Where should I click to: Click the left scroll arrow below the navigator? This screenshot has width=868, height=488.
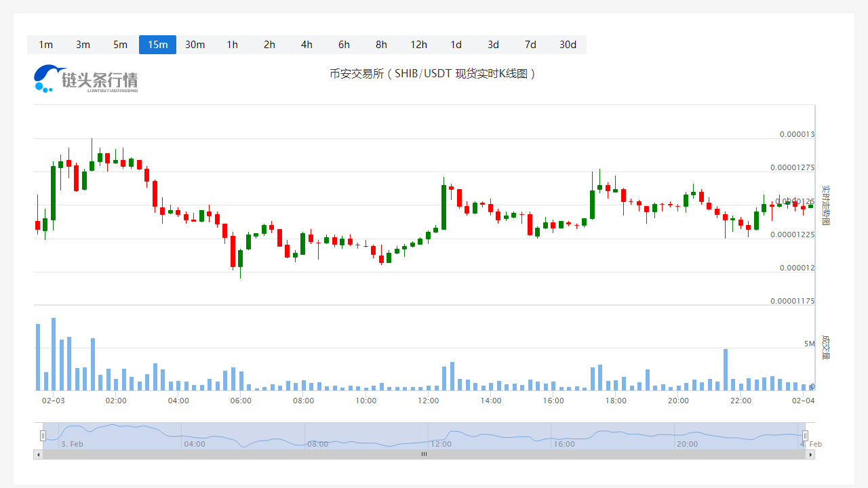(38, 455)
